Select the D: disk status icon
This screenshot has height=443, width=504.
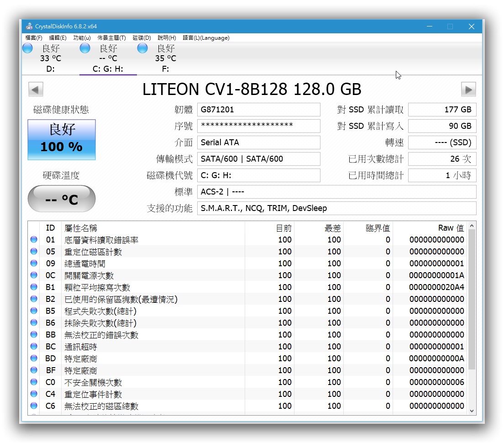[28, 48]
